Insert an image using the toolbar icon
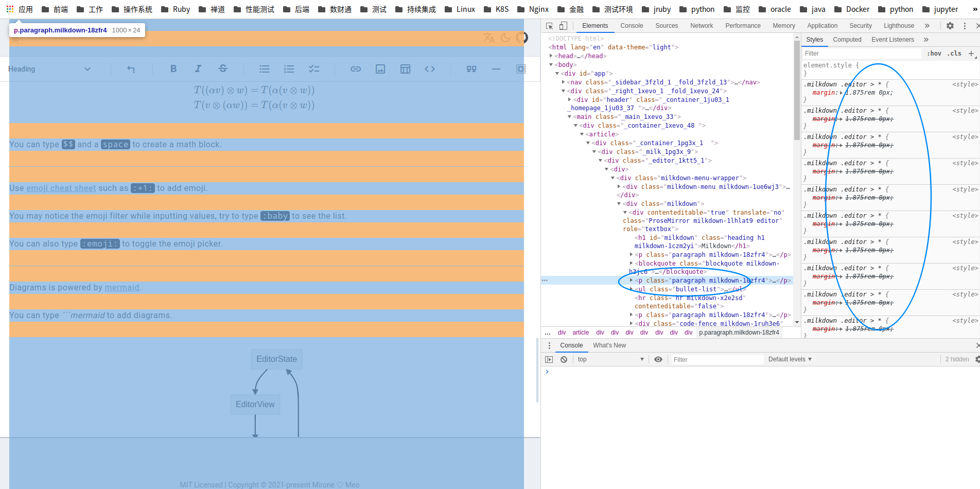980x489 pixels. click(380, 68)
